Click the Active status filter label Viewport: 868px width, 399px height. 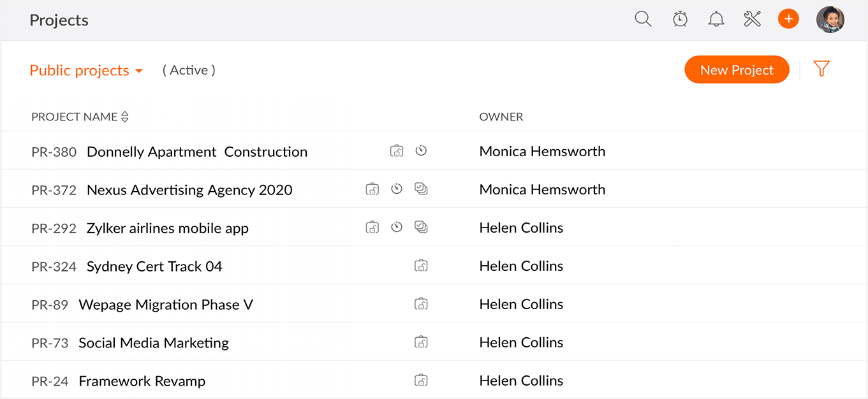[x=189, y=70]
